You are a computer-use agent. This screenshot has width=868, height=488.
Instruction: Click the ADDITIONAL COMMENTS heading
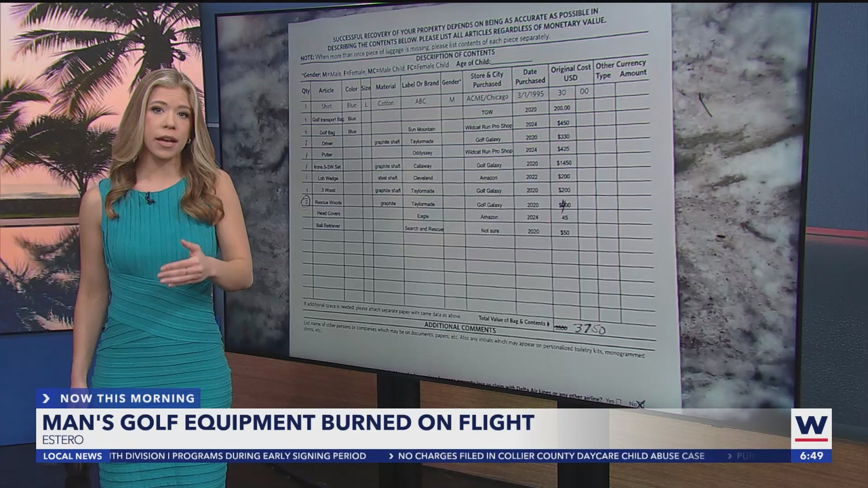click(x=460, y=328)
